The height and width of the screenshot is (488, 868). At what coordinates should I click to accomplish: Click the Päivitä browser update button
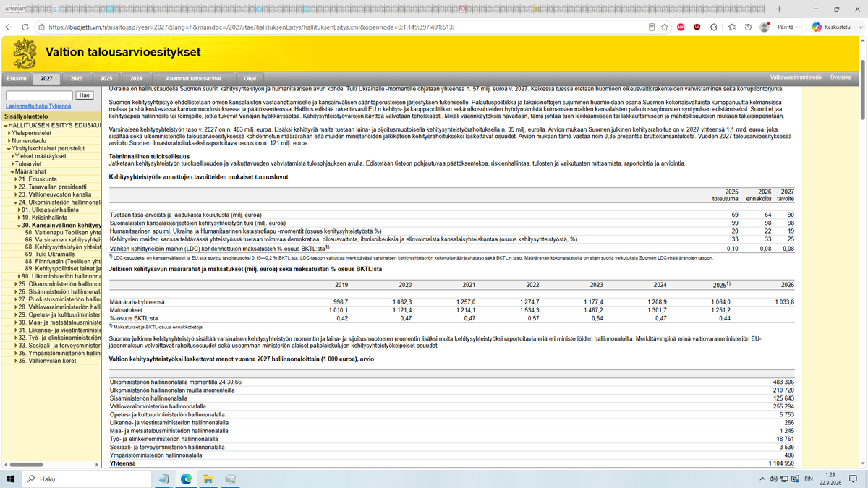pos(789,27)
